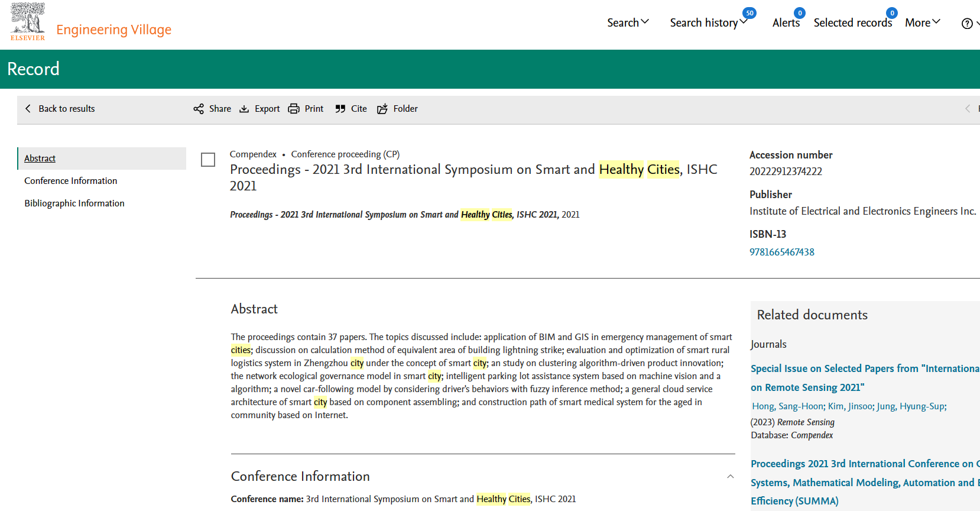980x511 pixels.
Task: Jump to Conference Information in the sidebar
Action: point(71,181)
